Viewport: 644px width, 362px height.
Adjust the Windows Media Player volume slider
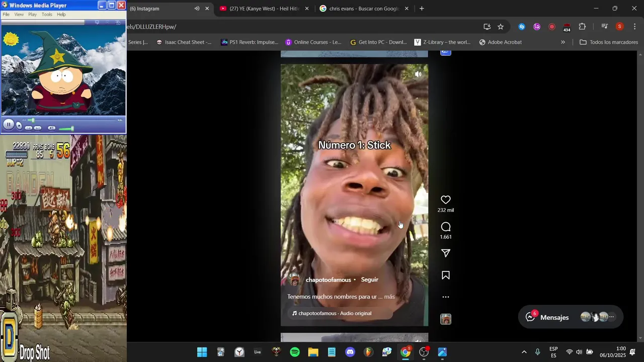[66, 129]
